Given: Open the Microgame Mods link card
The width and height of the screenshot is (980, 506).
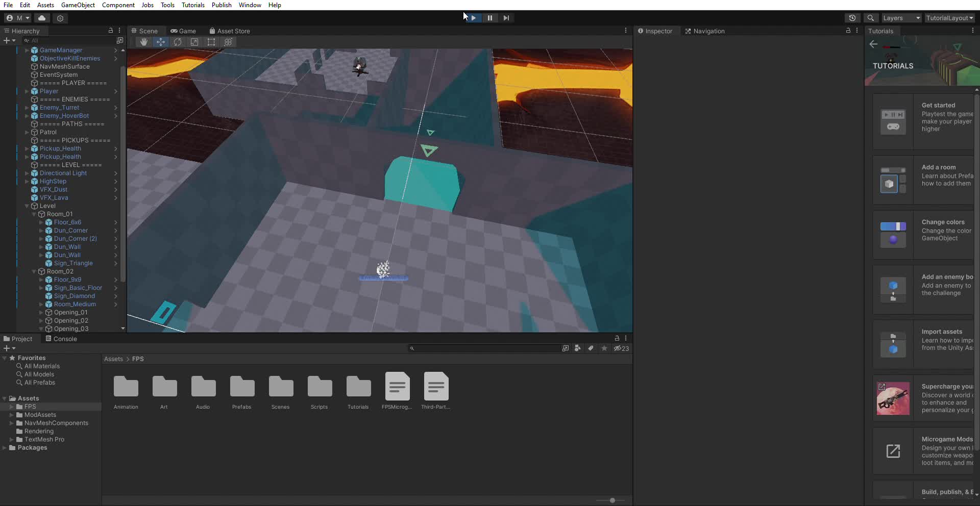Looking at the screenshot, I should (923, 451).
